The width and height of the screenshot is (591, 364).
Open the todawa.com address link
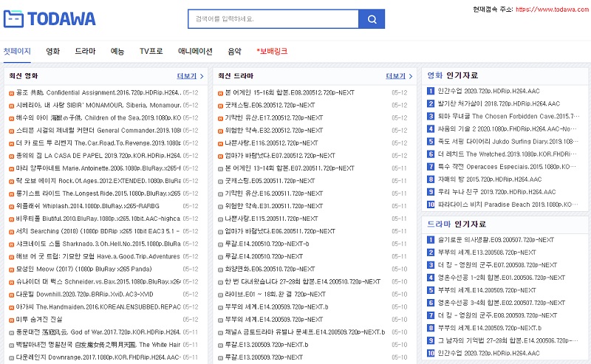tap(552, 9)
